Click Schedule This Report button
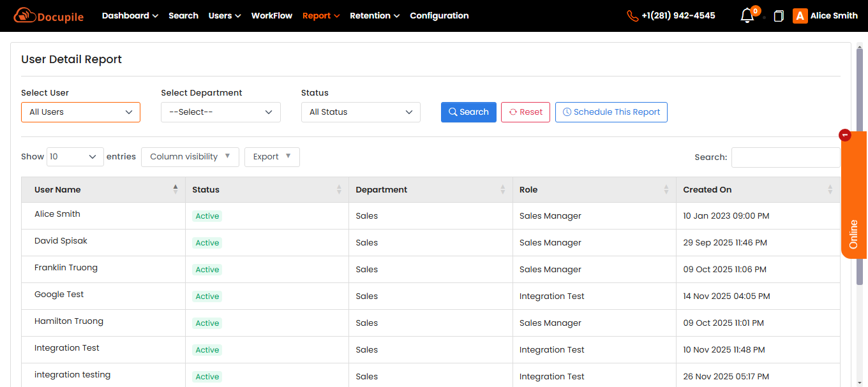 point(611,112)
